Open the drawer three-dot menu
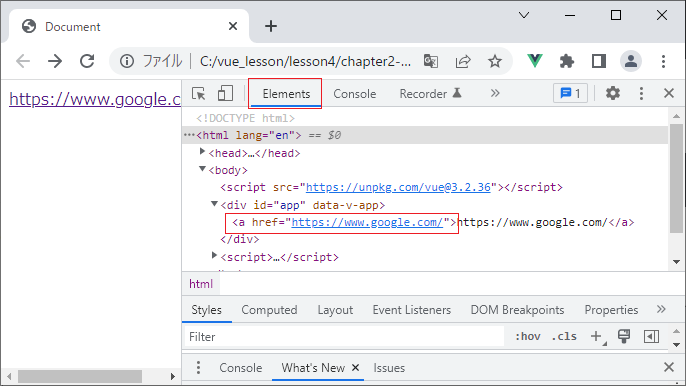This screenshot has height=386, width=686. click(198, 368)
